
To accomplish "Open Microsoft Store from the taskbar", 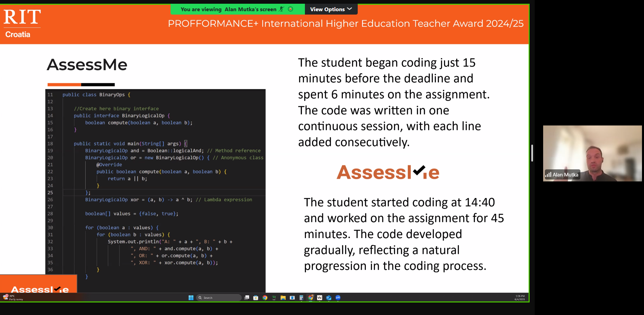I will point(256,298).
